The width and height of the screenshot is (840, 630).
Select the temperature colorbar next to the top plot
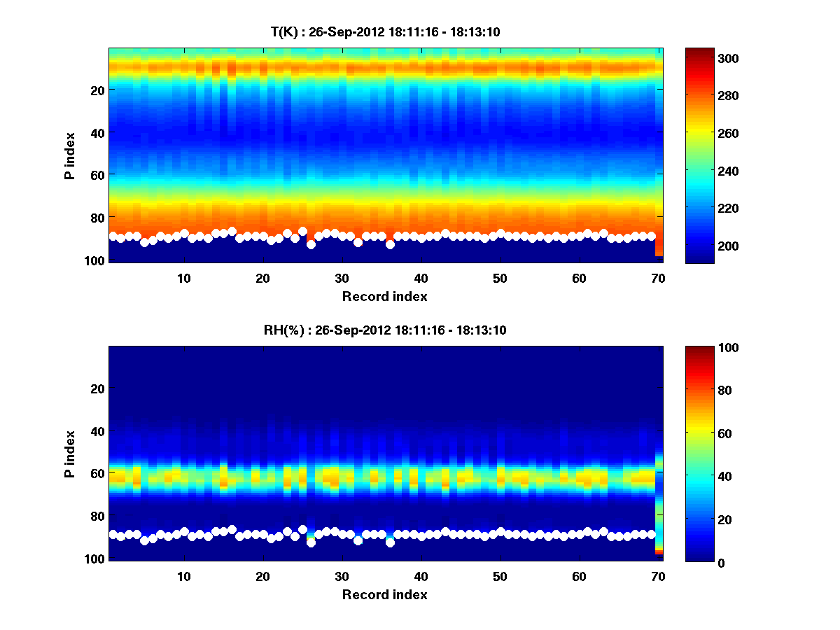699,155
